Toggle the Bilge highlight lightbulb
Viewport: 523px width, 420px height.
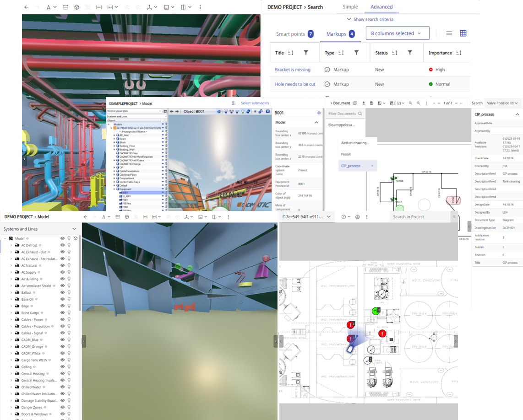tap(69, 306)
